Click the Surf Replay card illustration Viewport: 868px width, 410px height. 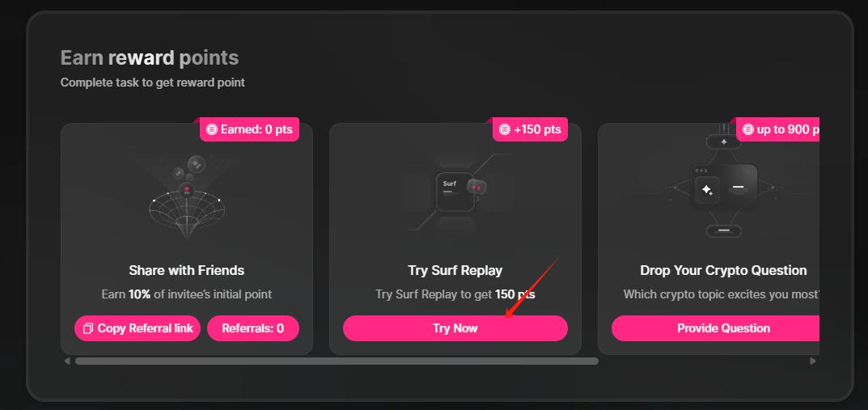point(455,192)
